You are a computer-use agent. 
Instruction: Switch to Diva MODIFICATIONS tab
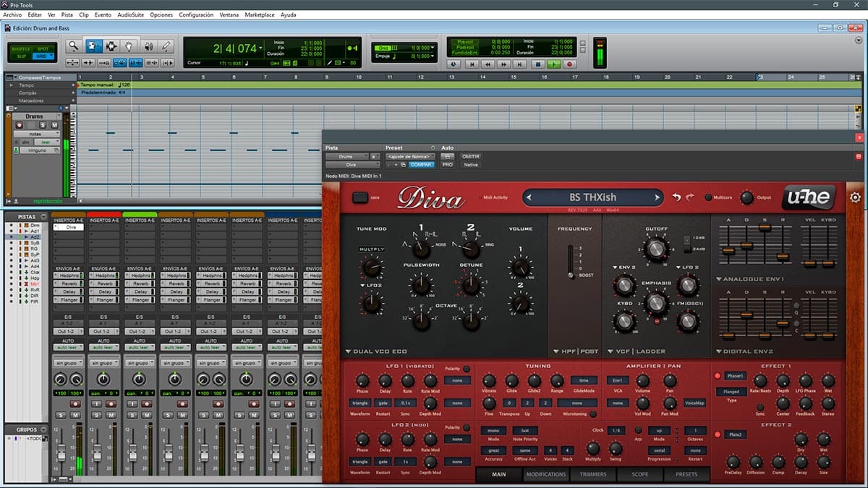546,474
